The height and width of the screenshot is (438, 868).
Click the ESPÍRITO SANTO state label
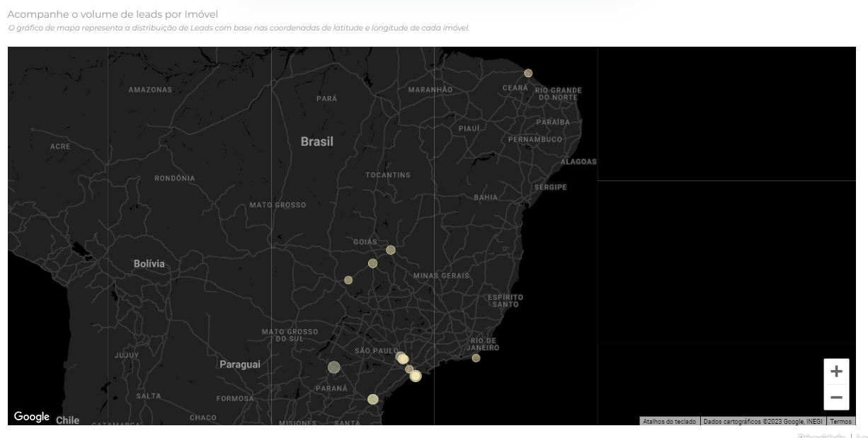pyautogui.click(x=506, y=301)
